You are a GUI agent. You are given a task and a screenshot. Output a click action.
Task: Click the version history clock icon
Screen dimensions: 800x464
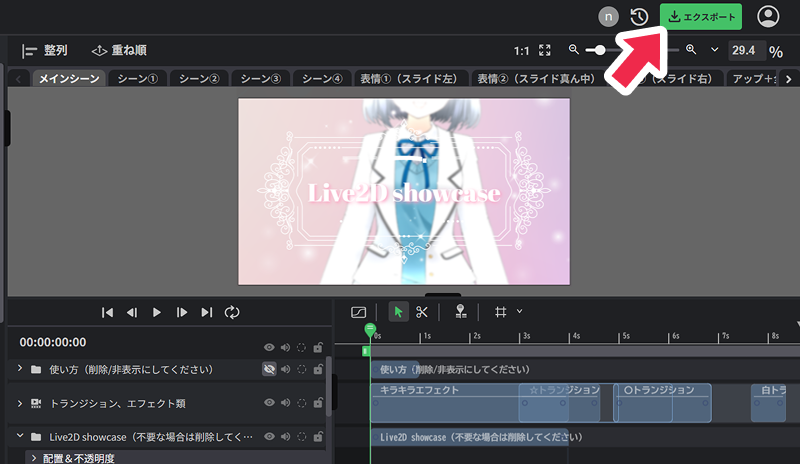pyautogui.click(x=639, y=17)
